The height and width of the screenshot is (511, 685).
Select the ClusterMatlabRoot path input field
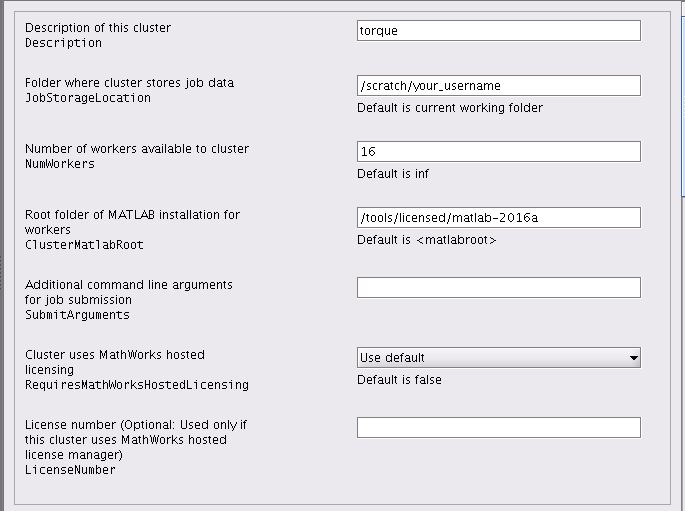pos(498,218)
